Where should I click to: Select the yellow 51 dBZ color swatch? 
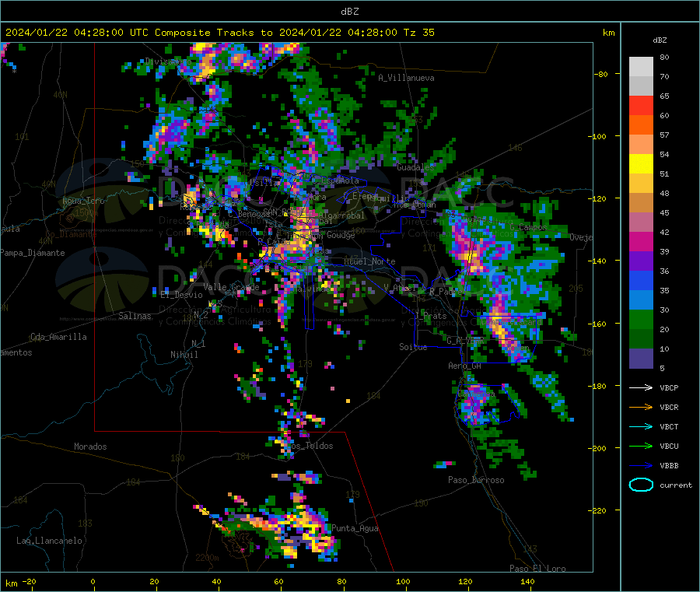click(x=641, y=164)
